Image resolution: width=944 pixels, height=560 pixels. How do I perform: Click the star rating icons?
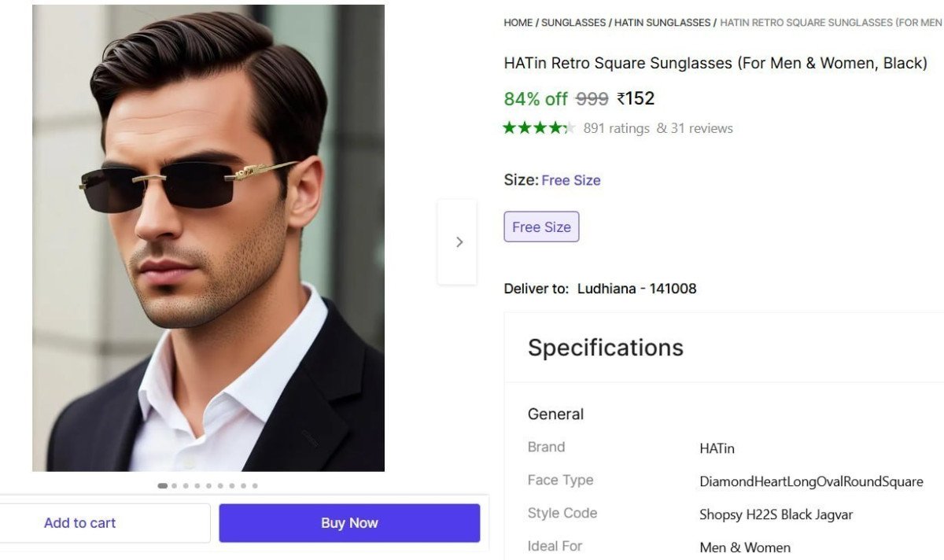pos(540,127)
